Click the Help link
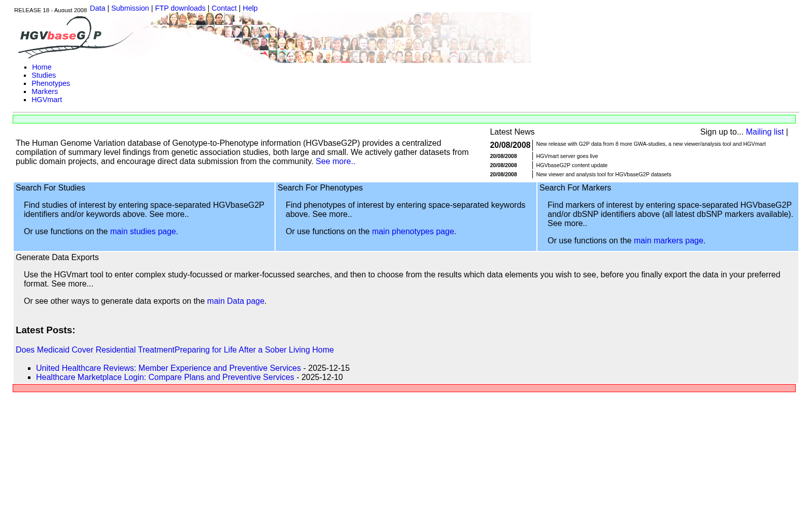 click(x=250, y=8)
